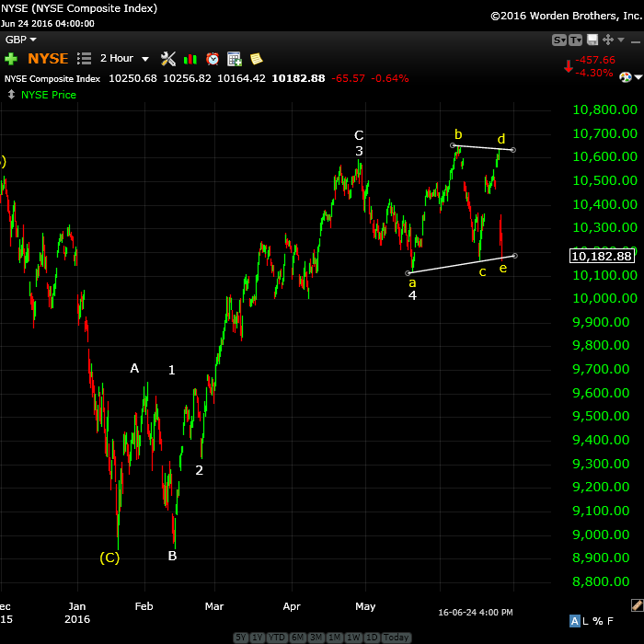
Task: Click the 10,182.88 price marker on axis
Action: click(x=602, y=257)
